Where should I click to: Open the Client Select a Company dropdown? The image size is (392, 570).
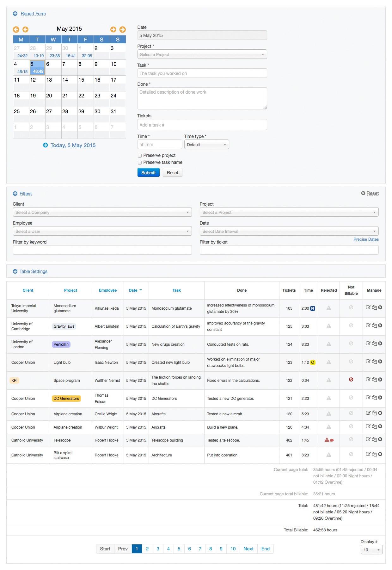point(102,212)
